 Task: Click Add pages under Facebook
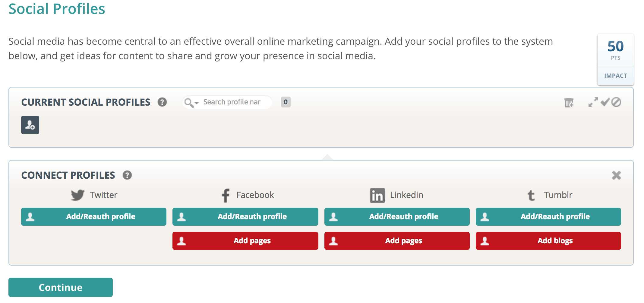[x=245, y=241]
